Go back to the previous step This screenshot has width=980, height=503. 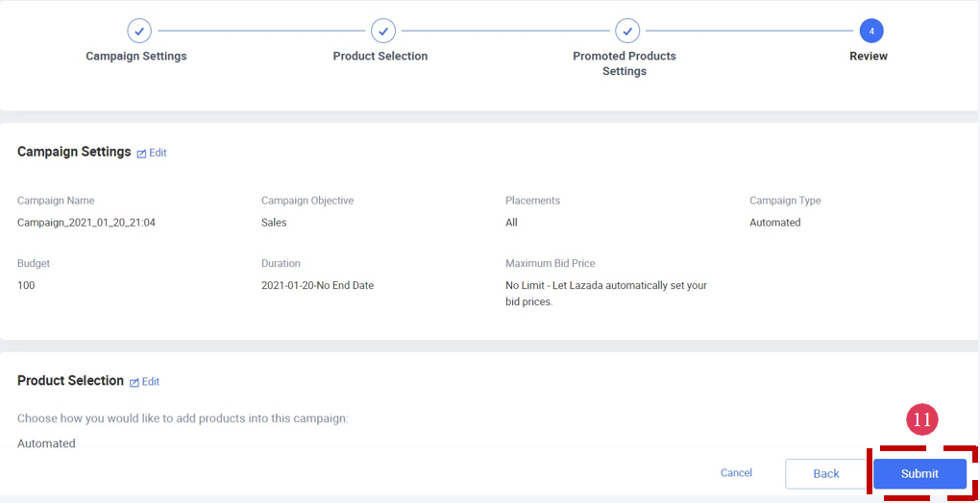[x=825, y=473]
